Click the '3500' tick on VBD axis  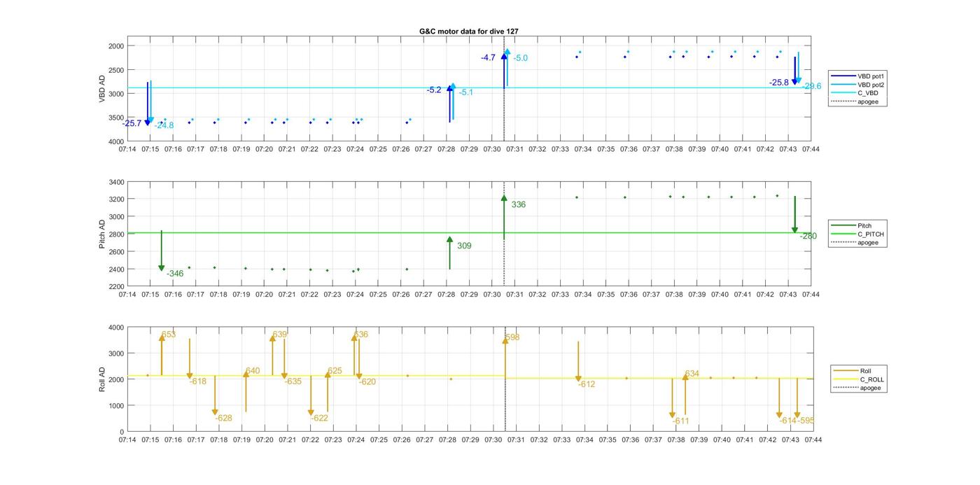coord(116,117)
